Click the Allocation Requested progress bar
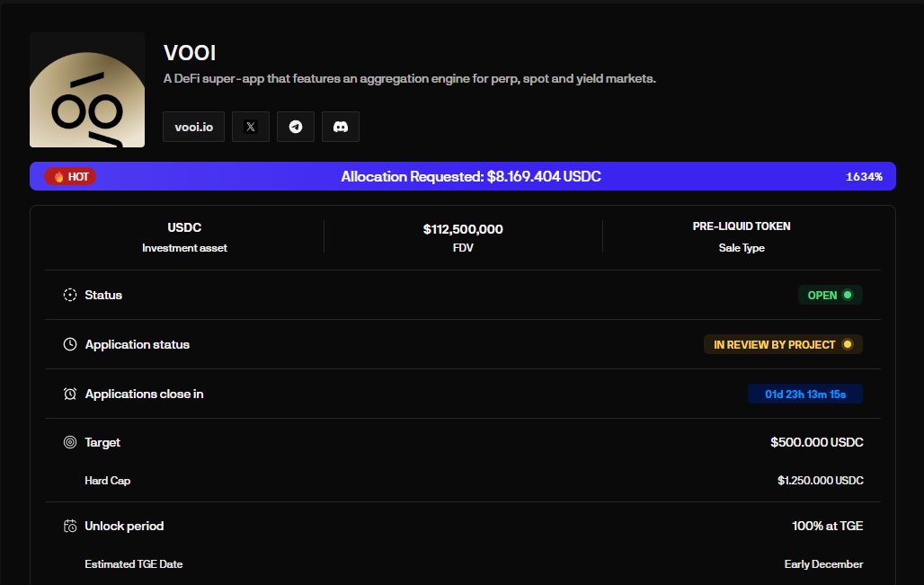 point(463,176)
